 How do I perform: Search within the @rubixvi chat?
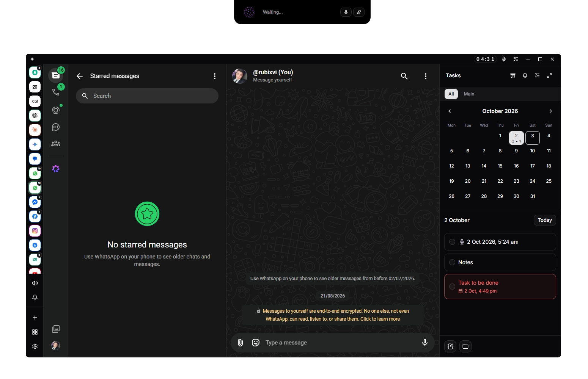click(x=404, y=76)
